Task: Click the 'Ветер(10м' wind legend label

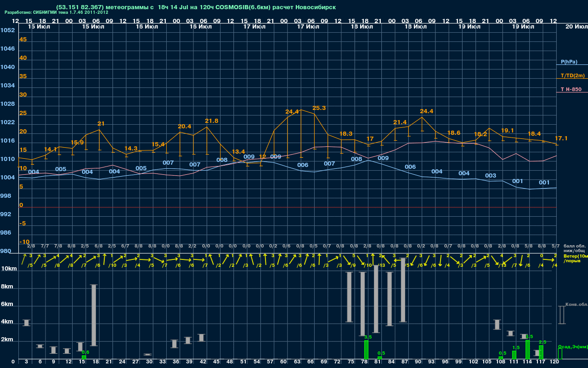Action: click(576, 256)
